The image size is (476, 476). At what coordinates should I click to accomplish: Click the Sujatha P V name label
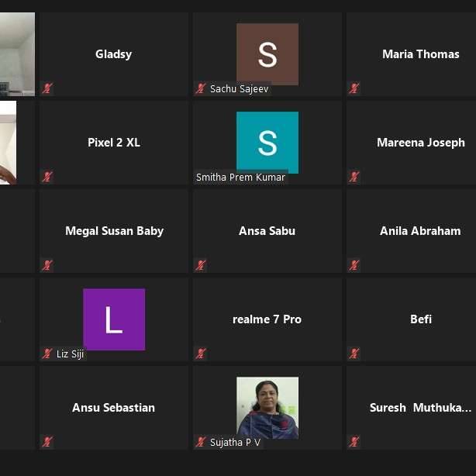coord(235,443)
